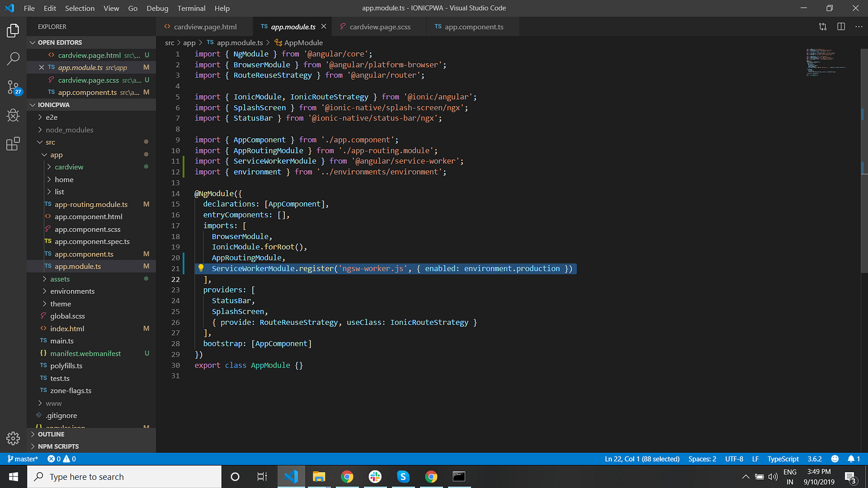
Task: Switch input language ENG IN in tray
Action: point(790,477)
